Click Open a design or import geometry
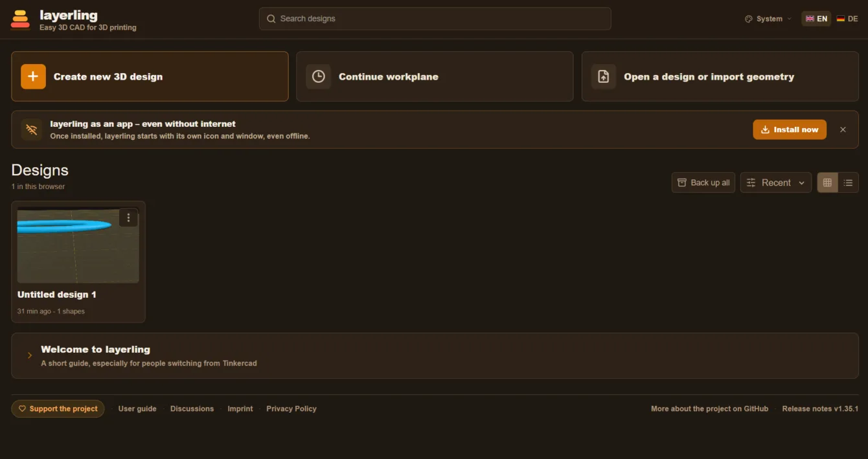The height and width of the screenshot is (459, 868). 720,76
